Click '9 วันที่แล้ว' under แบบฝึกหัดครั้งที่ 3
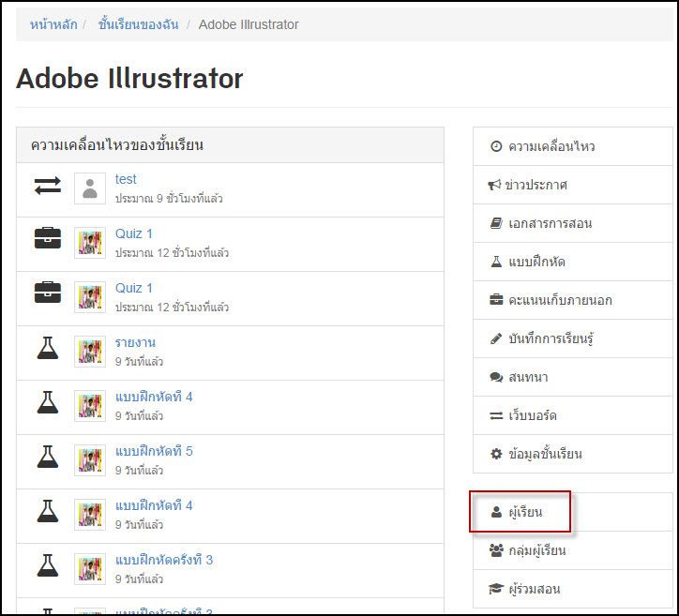The width and height of the screenshot is (679, 616). [139, 578]
